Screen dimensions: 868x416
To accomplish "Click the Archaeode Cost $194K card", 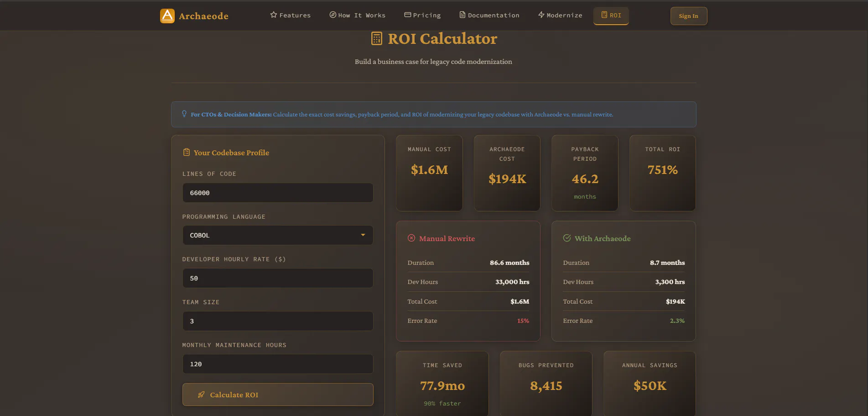I will (x=507, y=173).
